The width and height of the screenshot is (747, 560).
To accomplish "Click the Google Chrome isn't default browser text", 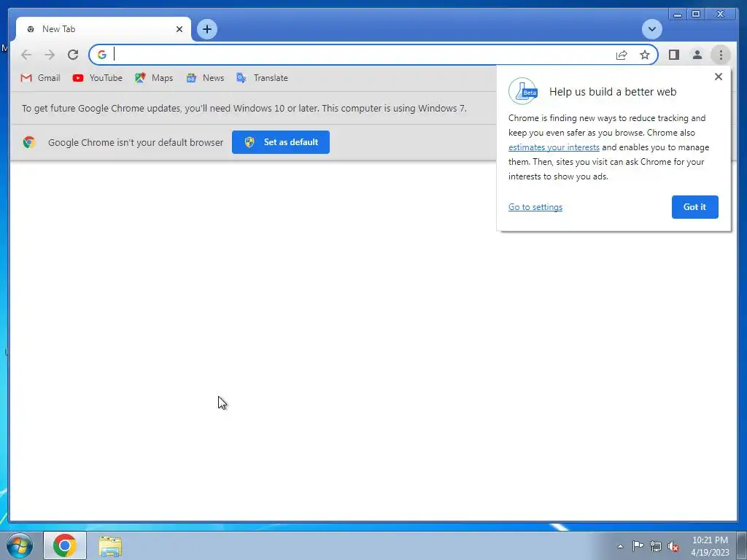I will pyautogui.click(x=135, y=142).
